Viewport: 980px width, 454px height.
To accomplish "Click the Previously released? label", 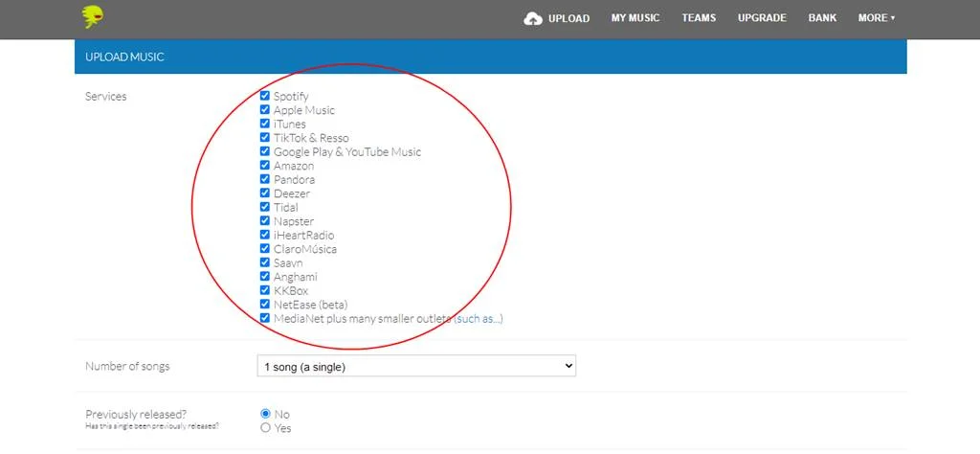I will click(x=136, y=414).
